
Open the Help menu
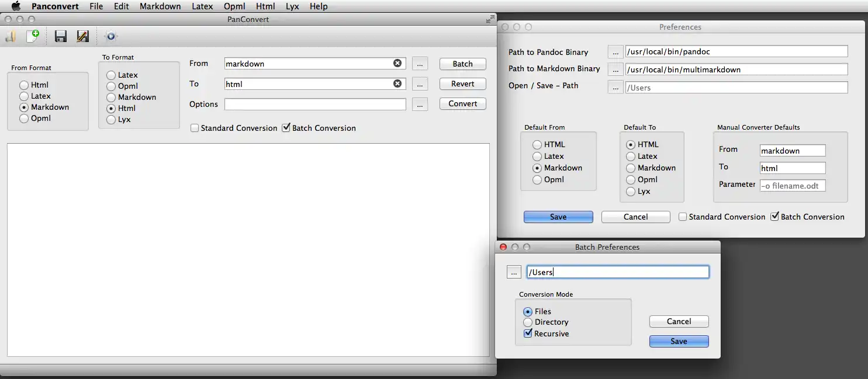pyautogui.click(x=319, y=6)
